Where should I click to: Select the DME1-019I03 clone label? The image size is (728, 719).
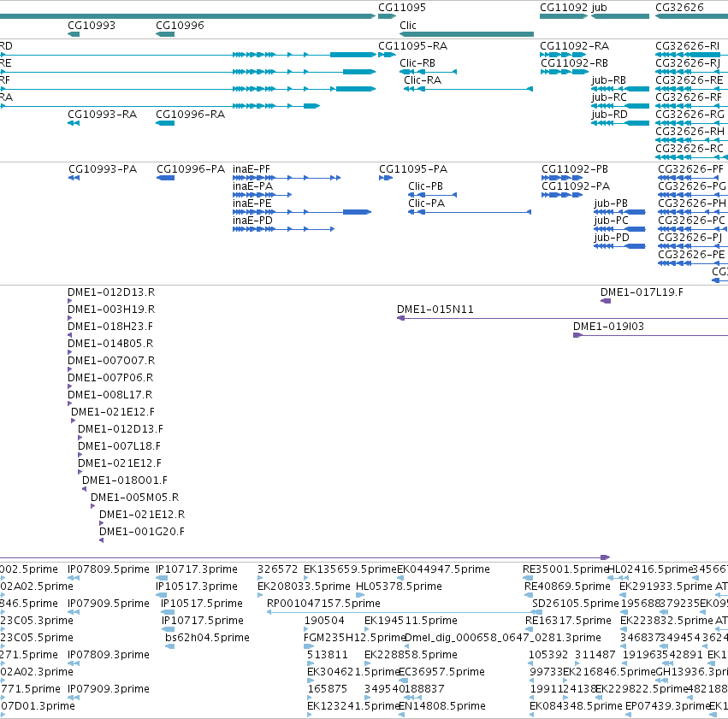609,327
